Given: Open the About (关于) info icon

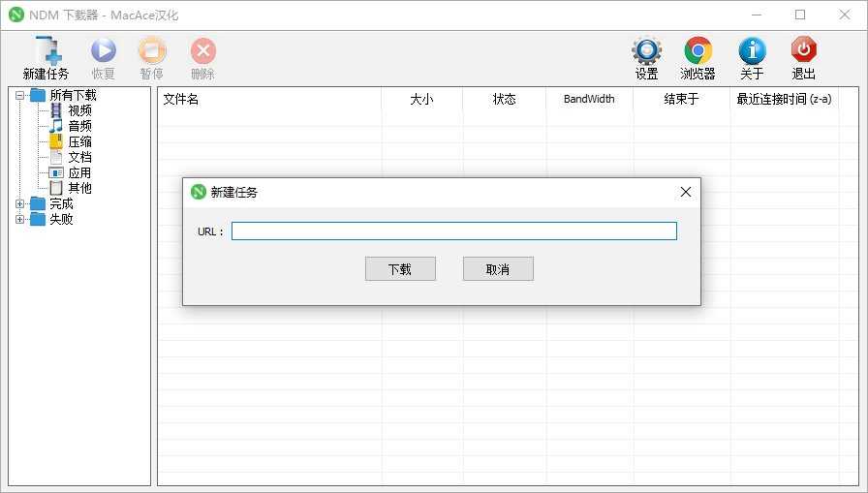Looking at the screenshot, I should 752,52.
